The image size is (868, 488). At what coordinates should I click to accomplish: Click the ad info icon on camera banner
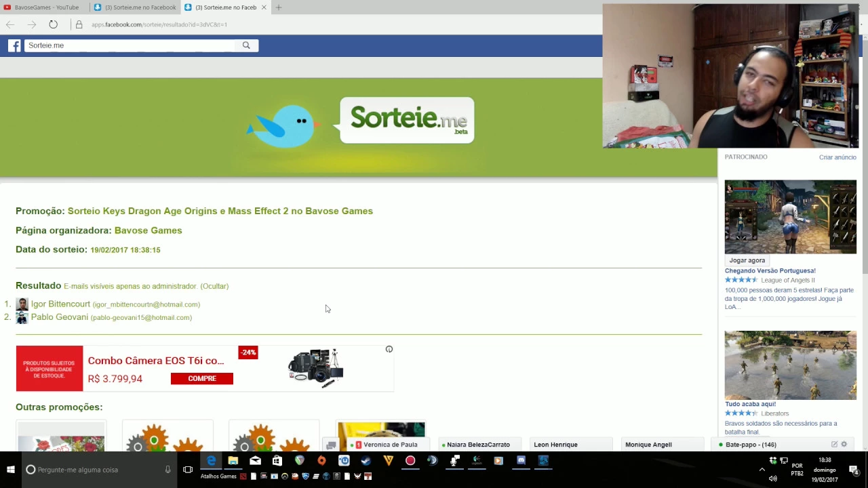[x=389, y=349]
